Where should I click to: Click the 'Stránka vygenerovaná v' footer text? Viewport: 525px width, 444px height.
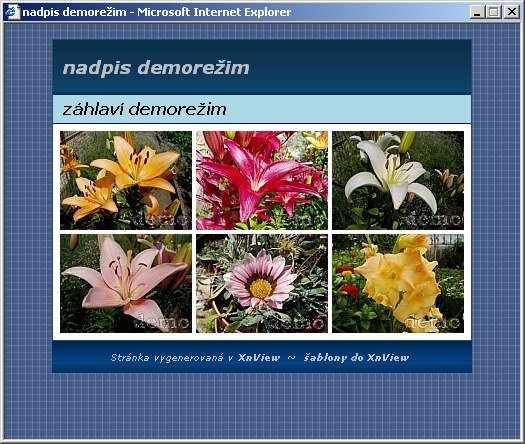click(x=172, y=358)
